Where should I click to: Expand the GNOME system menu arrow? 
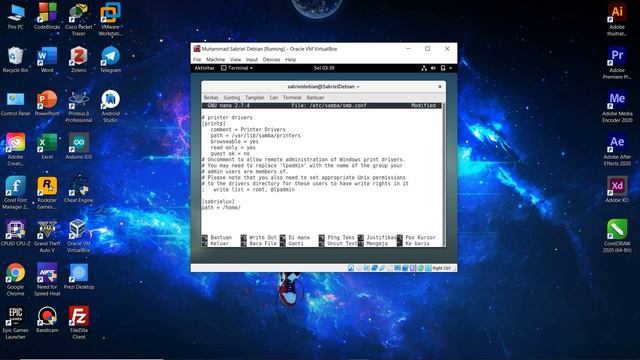[x=451, y=68]
